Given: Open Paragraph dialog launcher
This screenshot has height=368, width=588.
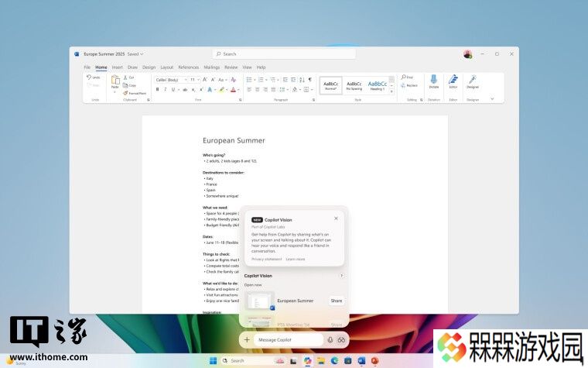Looking at the screenshot, I should point(313,100).
